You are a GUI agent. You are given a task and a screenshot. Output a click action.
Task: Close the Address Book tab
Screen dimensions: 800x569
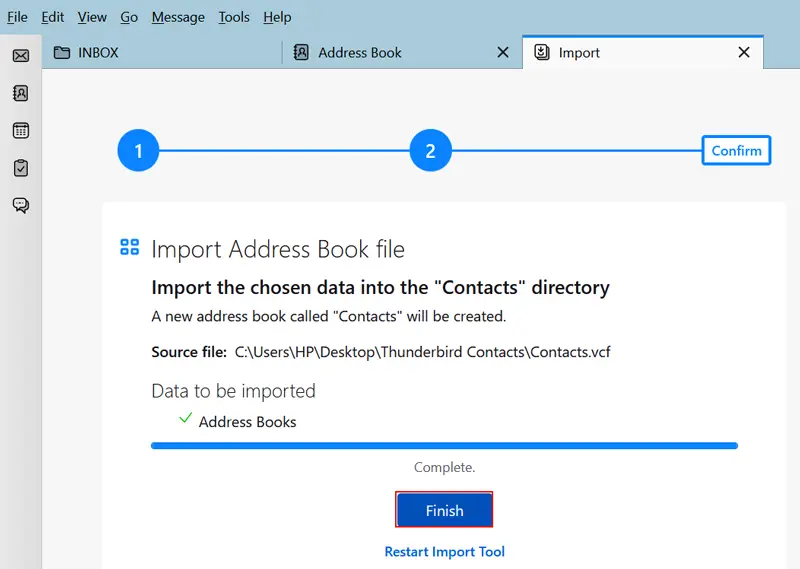(x=503, y=52)
